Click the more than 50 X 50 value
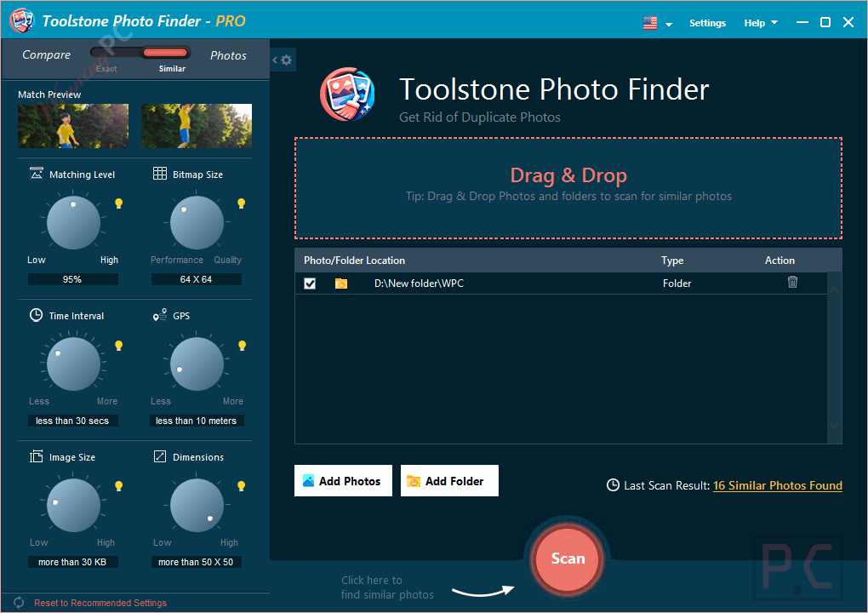The height and width of the screenshot is (613, 868). 196,562
